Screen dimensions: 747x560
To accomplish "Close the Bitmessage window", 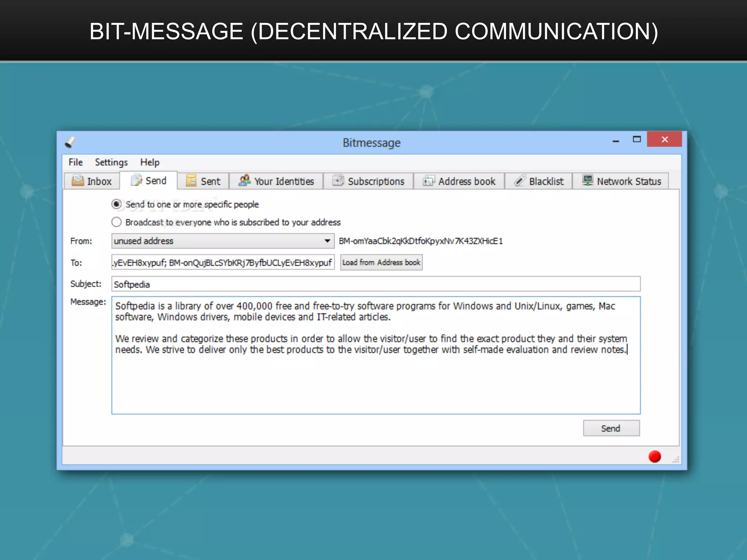I will pyautogui.click(x=665, y=139).
